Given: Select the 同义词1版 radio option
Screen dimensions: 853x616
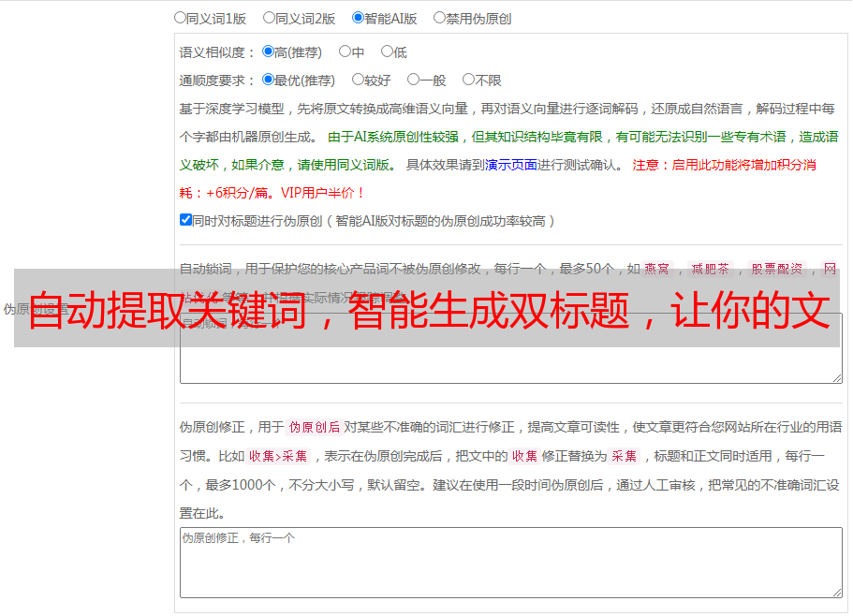Looking at the screenshot, I should (x=180, y=18).
